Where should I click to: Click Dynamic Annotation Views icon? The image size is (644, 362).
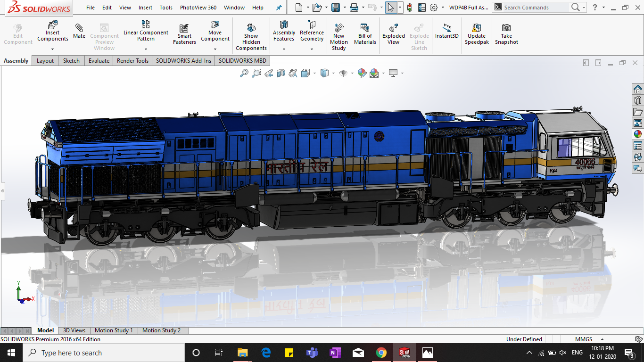[x=293, y=73]
